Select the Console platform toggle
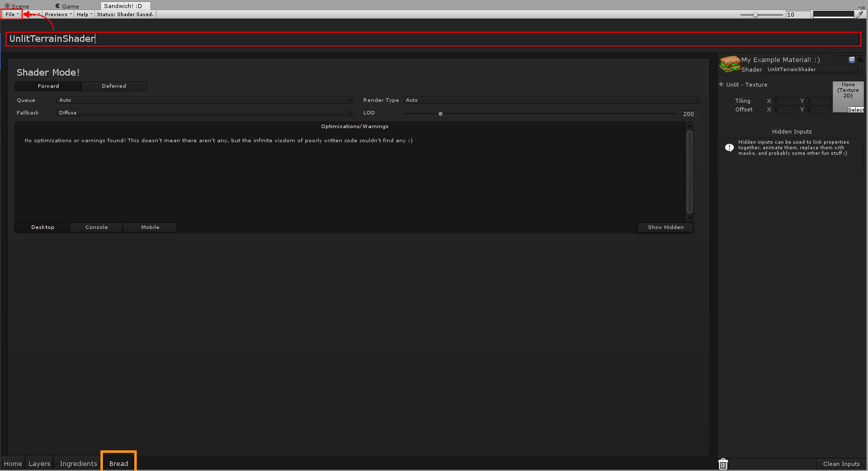868x471 pixels. (x=96, y=227)
